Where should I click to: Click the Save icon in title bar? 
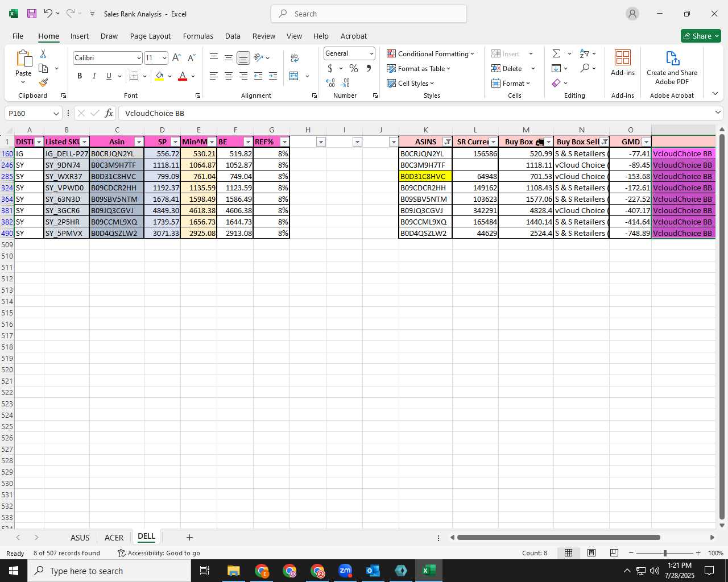(32, 14)
